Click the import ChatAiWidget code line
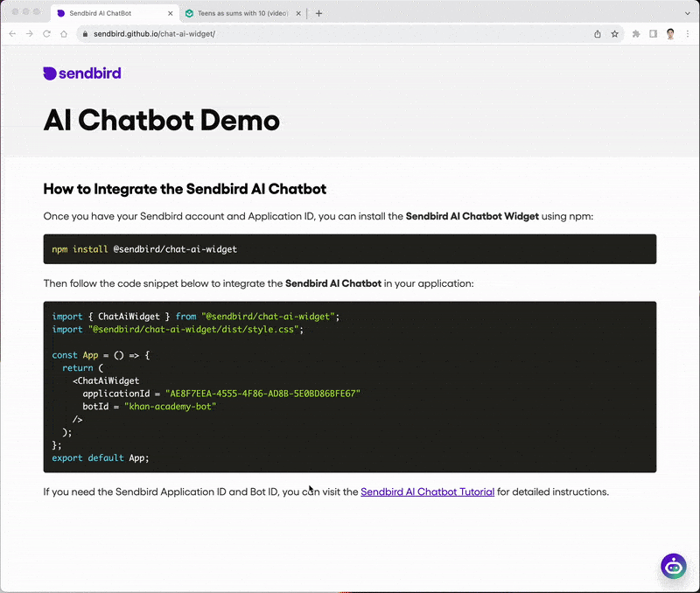700x593 pixels. (195, 317)
